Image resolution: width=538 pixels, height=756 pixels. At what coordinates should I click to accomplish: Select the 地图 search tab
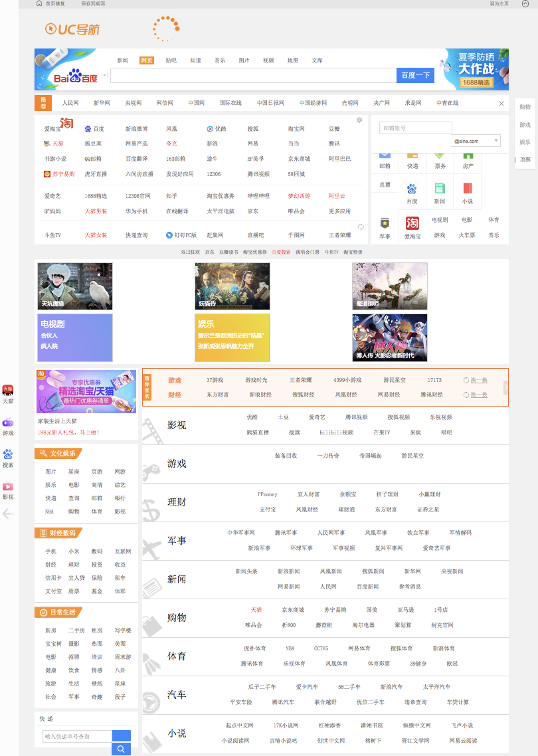293,60
